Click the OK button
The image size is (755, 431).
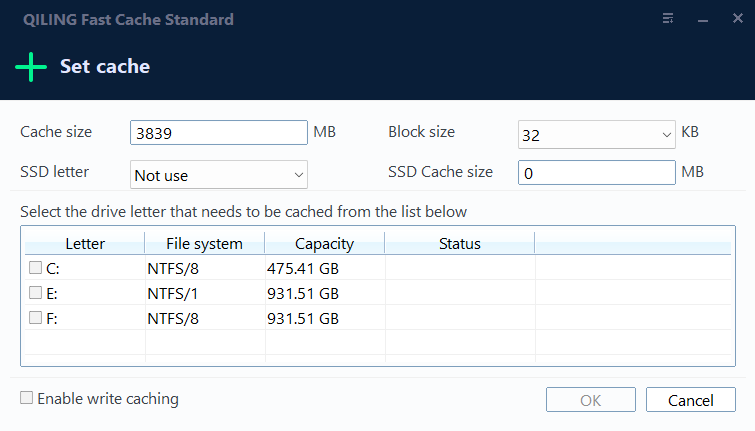point(591,400)
